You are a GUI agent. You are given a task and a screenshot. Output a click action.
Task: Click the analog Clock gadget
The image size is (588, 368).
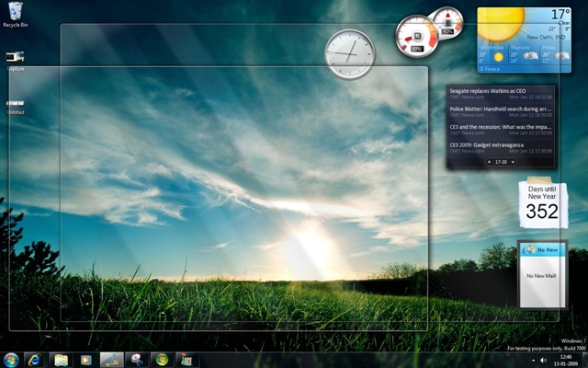(349, 54)
